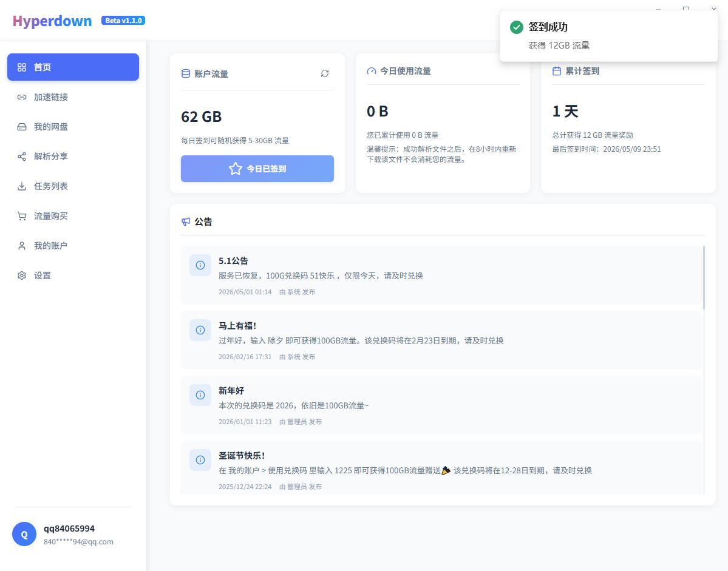Image resolution: width=728 pixels, height=571 pixels.
Task: Click the info icon of 新年好
Action: (x=200, y=395)
